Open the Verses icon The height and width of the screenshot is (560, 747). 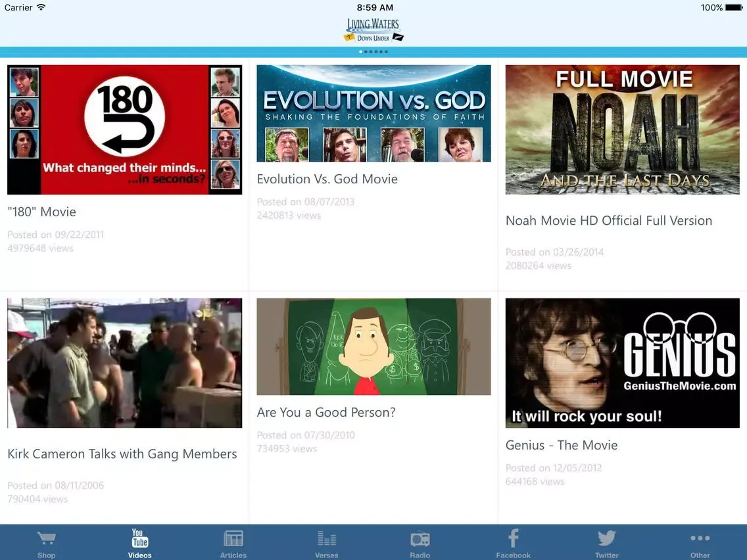coord(327,538)
